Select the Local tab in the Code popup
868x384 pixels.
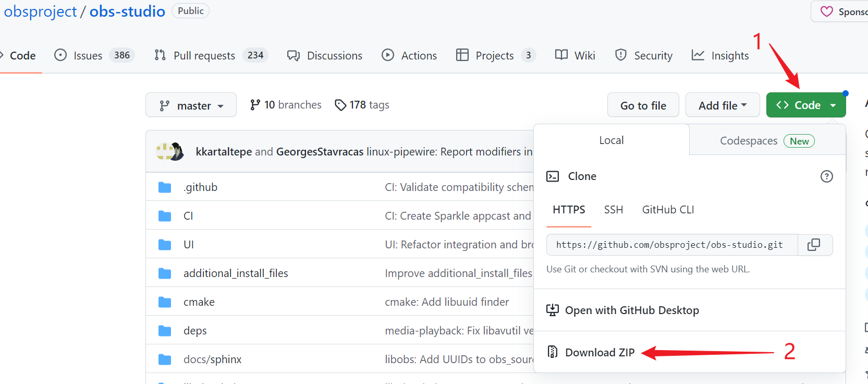click(x=612, y=140)
